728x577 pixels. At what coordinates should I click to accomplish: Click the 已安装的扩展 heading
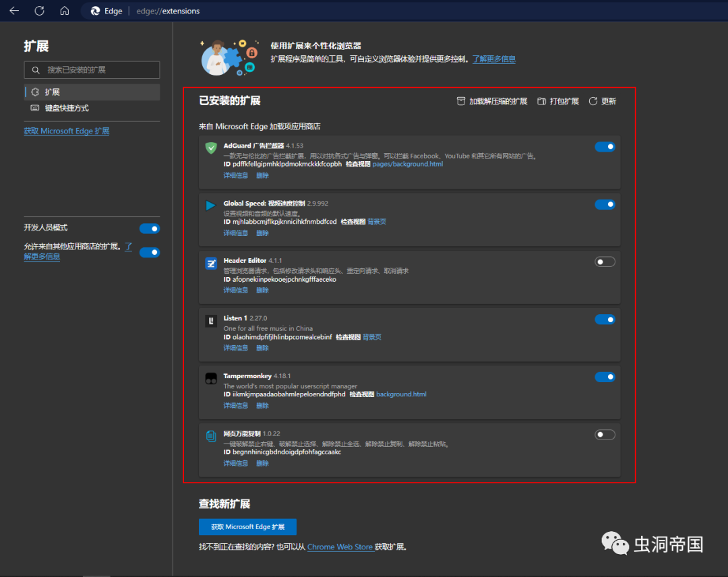[229, 100]
